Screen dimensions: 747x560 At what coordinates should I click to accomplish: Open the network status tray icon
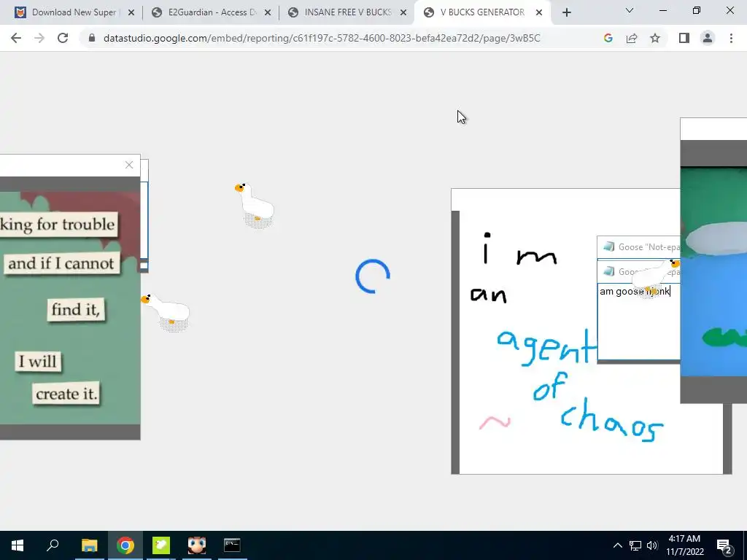(635, 545)
